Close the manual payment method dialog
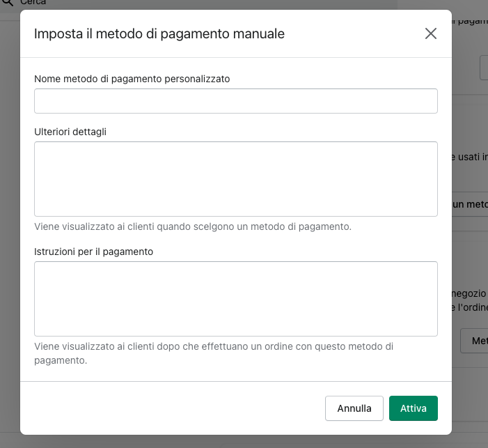The image size is (488, 448). 431,33
